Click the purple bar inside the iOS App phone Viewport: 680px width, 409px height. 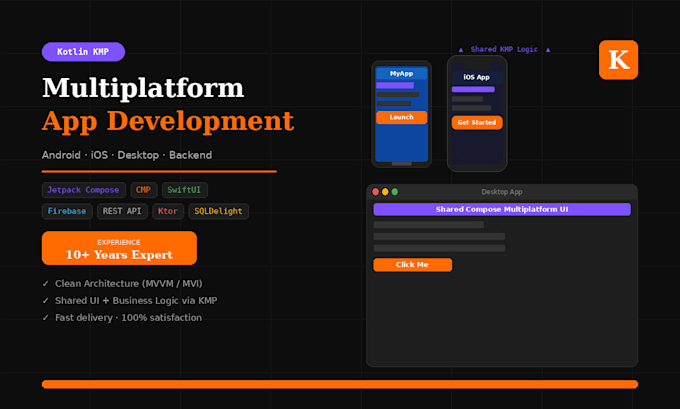point(473,89)
